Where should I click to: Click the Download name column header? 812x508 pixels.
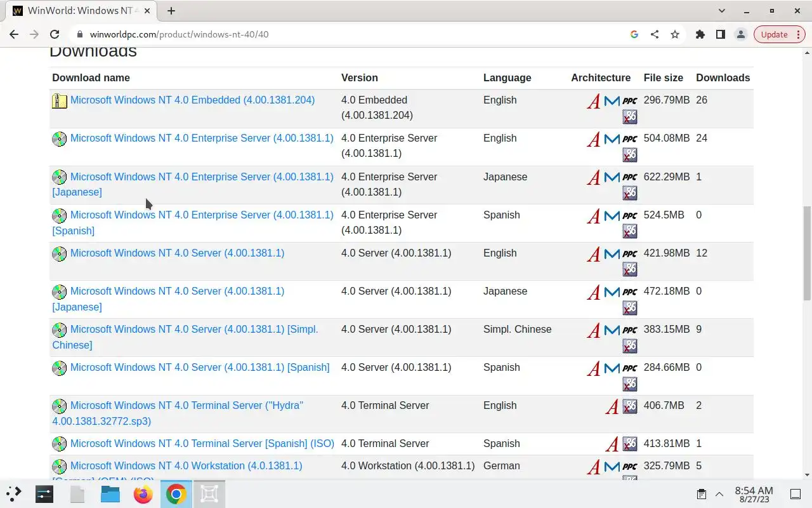pos(91,77)
